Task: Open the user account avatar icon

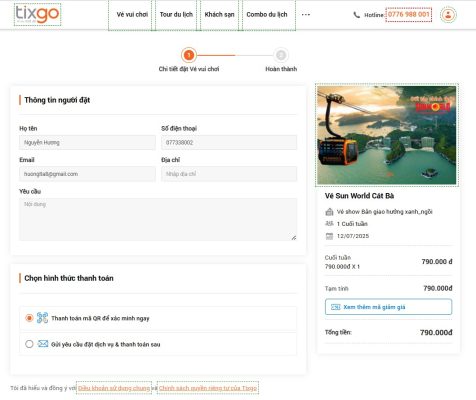Action: (x=448, y=15)
